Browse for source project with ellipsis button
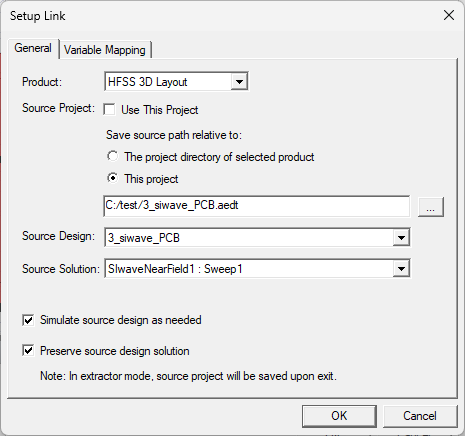 coord(431,207)
